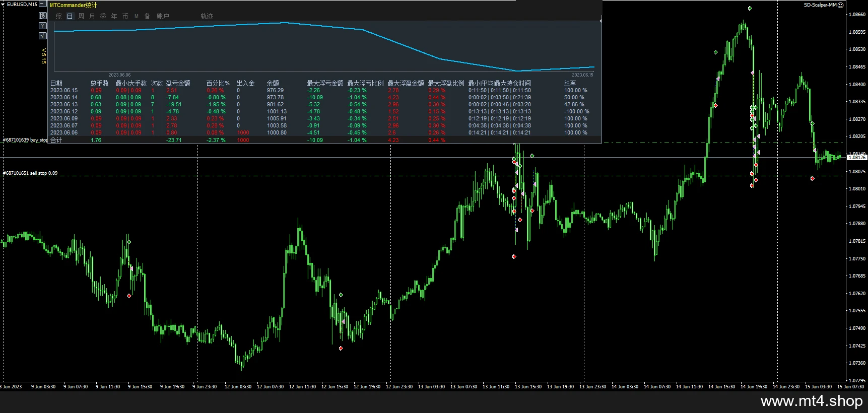
Task: Select the 月 monthly statistics tab
Action: point(92,16)
